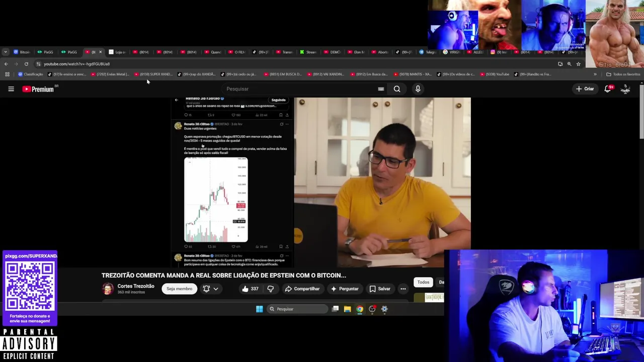This screenshot has height=362, width=644.
Task: Open zoom magnifier icon in address bar
Action: pyautogui.click(x=569, y=64)
